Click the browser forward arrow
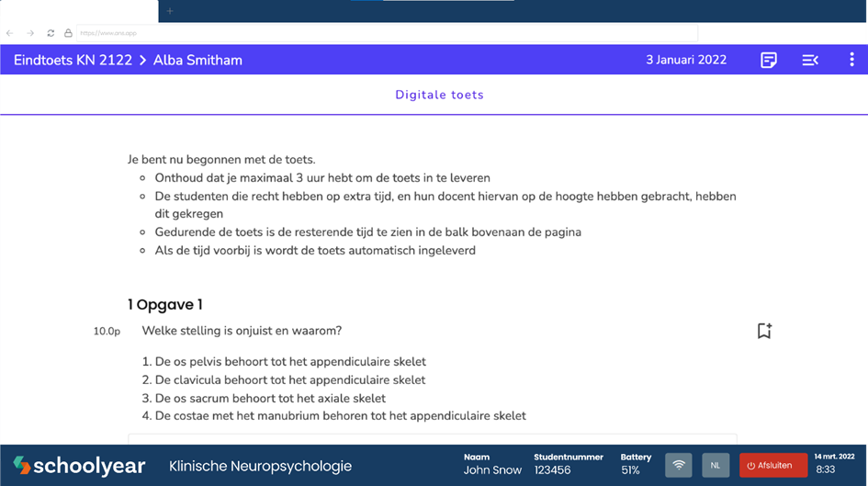Screen dimensions: 868x486 coord(30,33)
